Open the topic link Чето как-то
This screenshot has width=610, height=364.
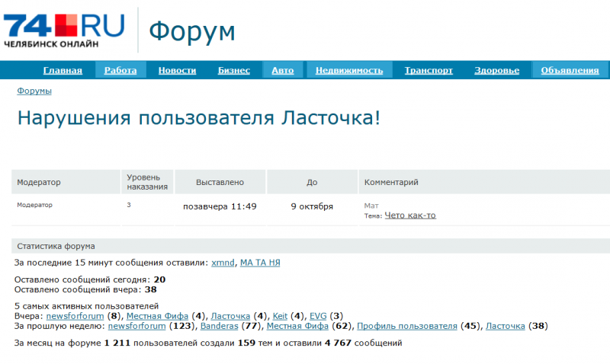tap(410, 216)
